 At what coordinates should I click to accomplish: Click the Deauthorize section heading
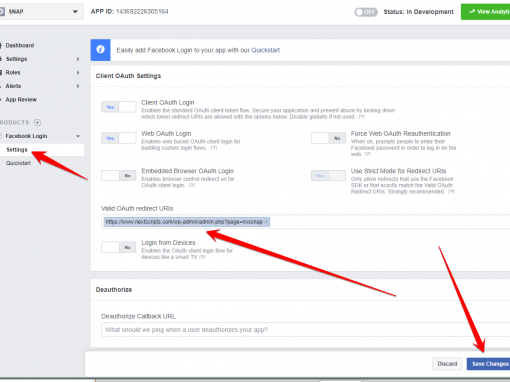[114, 290]
